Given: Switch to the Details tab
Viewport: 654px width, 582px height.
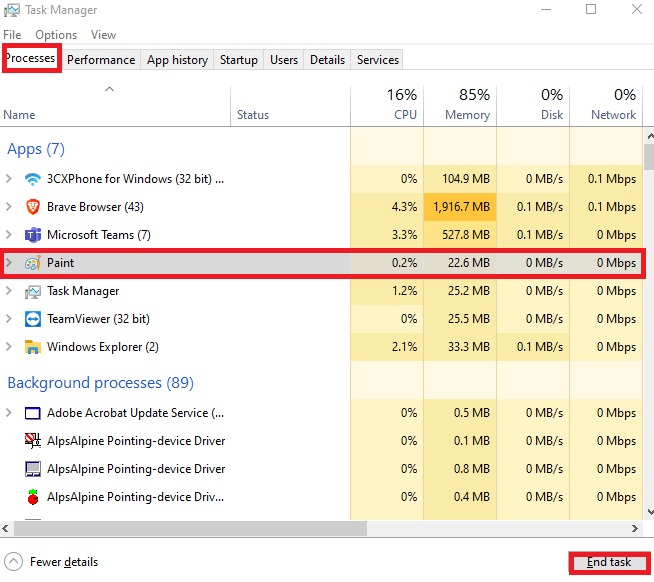Looking at the screenshot, I should coord(327,60).
